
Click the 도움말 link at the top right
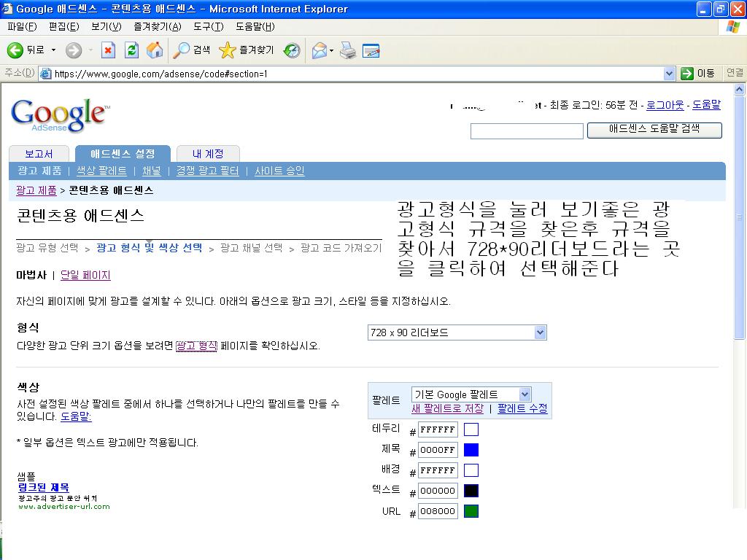point(706,105)
